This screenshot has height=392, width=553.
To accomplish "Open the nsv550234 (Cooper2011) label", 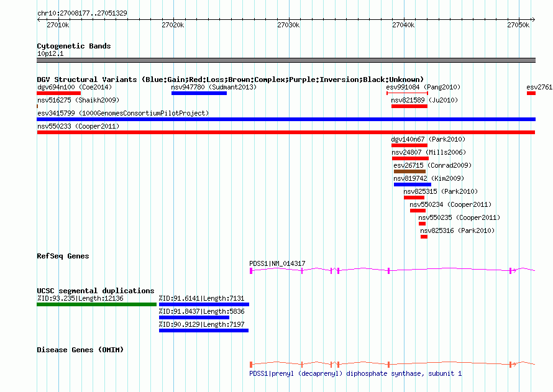I will tap(450, 204).
